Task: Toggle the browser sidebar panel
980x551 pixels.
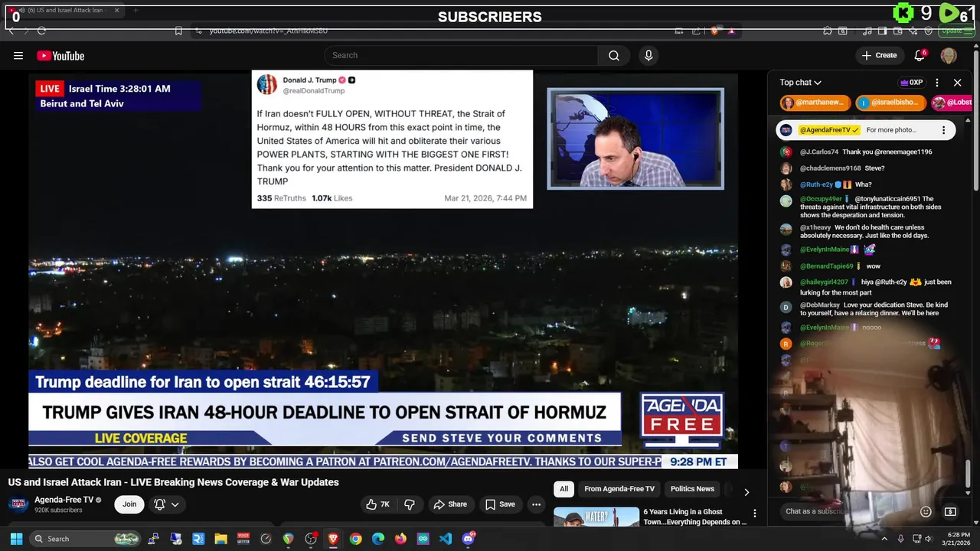Action: point(881,31)
